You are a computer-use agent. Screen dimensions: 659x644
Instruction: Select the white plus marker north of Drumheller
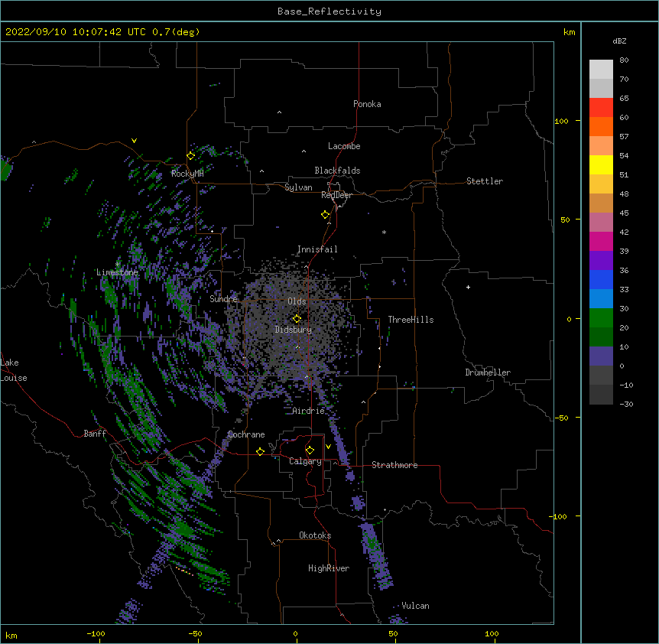[x=468, y=287]
